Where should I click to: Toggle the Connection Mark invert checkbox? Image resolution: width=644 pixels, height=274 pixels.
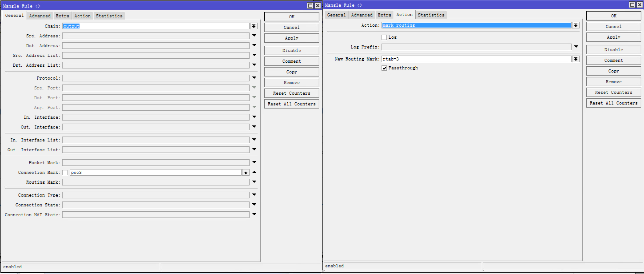pyautogui.click(x=65, y=173)
